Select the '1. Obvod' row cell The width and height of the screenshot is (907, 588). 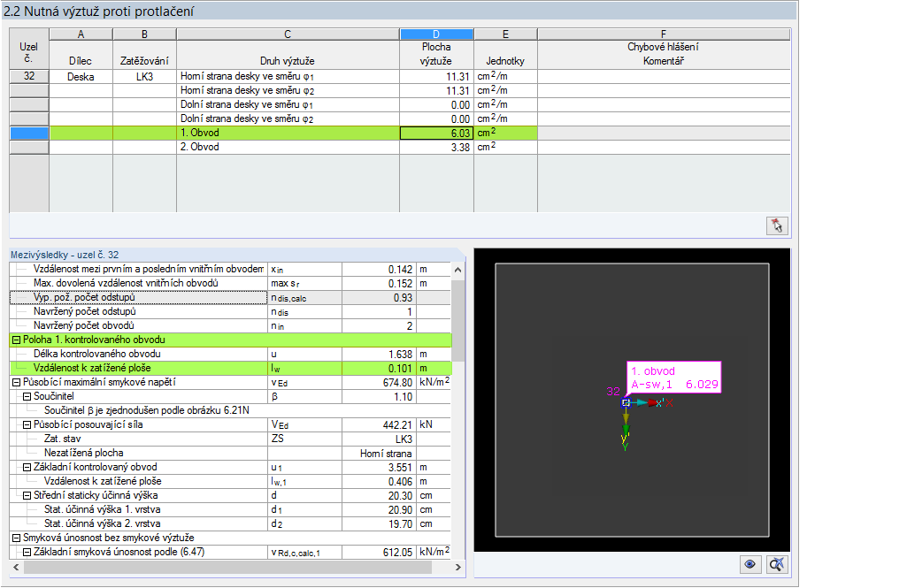[288, 133]
